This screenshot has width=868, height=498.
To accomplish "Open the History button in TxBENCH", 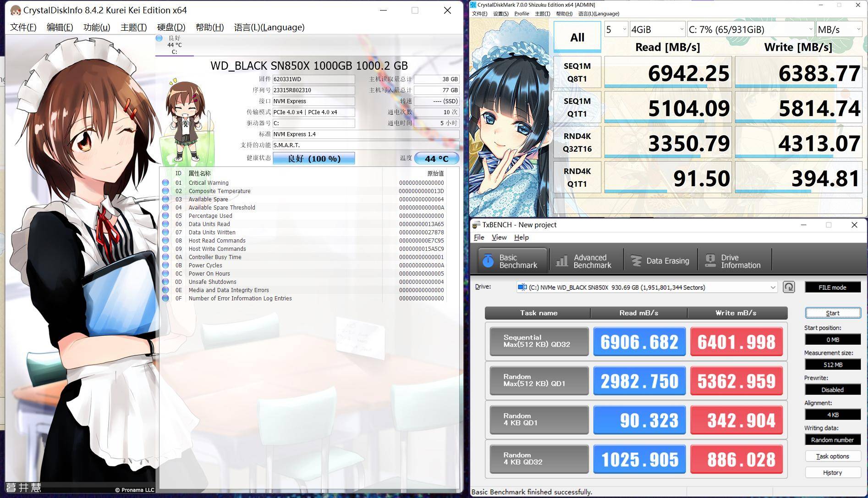I will [x=833, y=472].
